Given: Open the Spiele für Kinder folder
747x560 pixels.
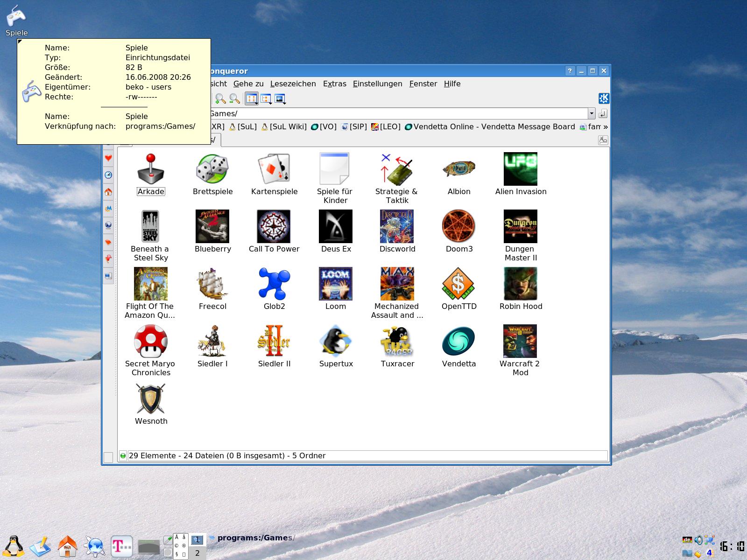Looking at the screenshot, I should (335, 178).
